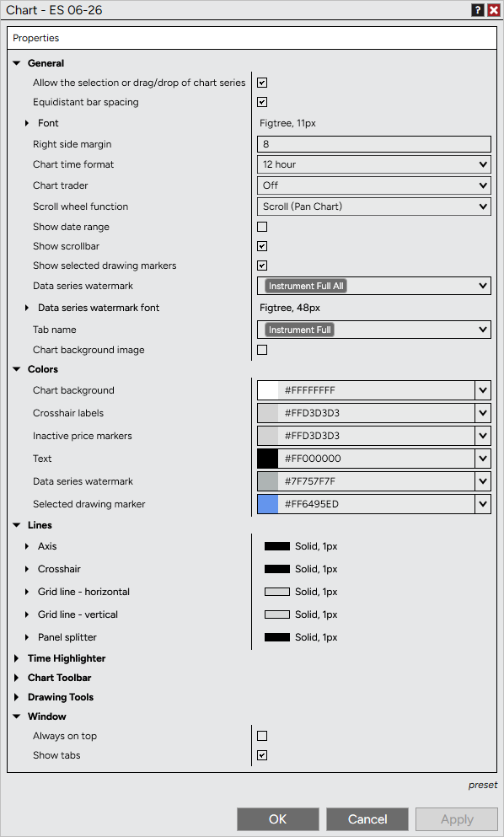This screenshot has height=837, width=504.
Task: Collapse the Colors section triangle
Action: click(x=17, y=369)
